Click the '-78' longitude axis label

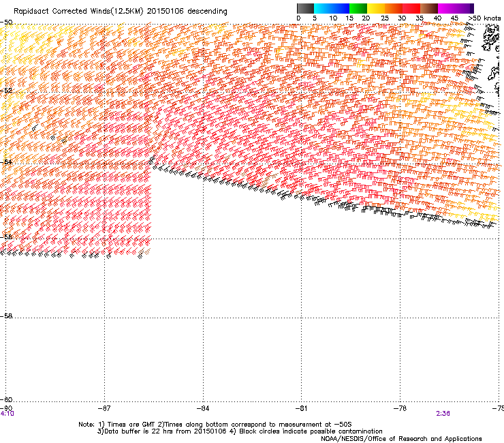pos(400,408)
